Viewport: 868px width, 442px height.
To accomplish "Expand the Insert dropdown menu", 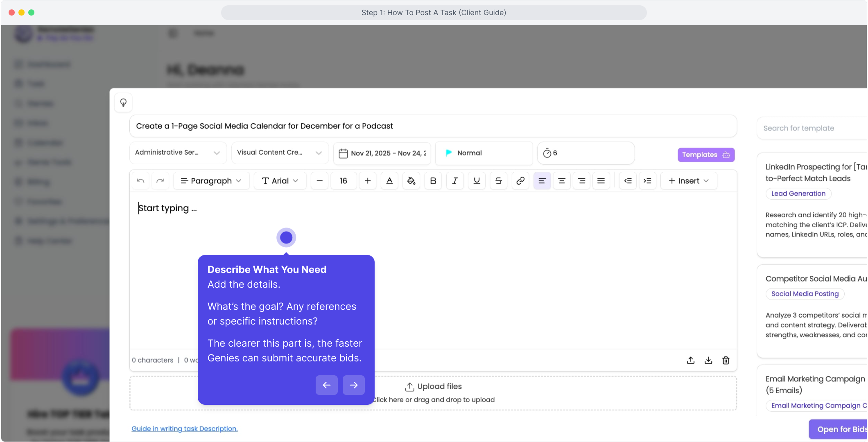I will tap(688, 181).
